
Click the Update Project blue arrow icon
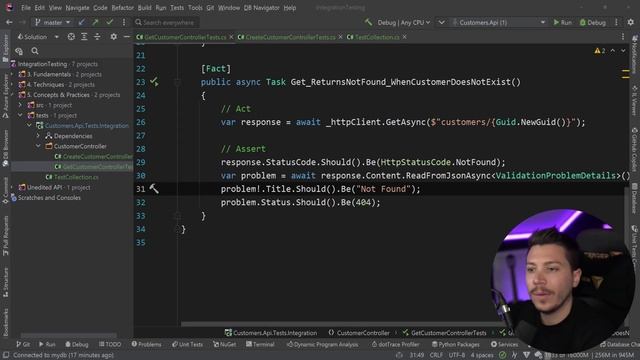point(82,22)
